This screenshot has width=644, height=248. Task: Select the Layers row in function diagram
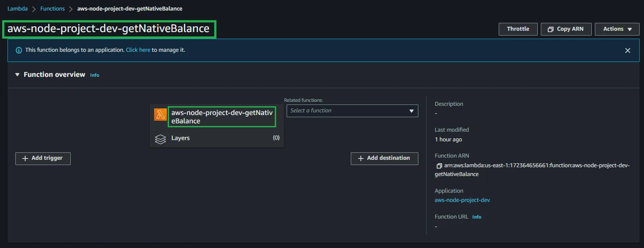coord(217,138)
